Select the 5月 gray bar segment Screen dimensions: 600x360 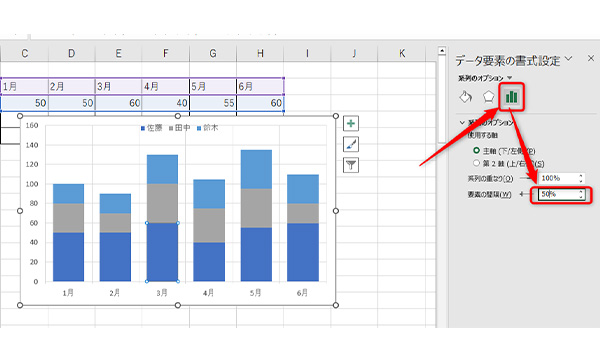point(256,209)
